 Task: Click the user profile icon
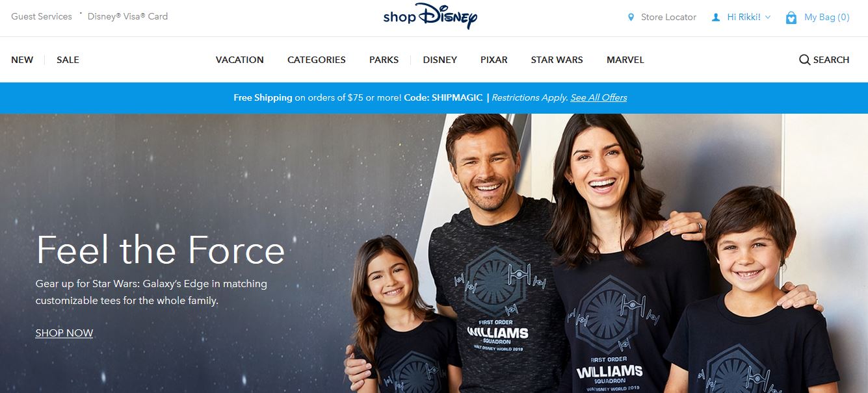pos(716,18)
